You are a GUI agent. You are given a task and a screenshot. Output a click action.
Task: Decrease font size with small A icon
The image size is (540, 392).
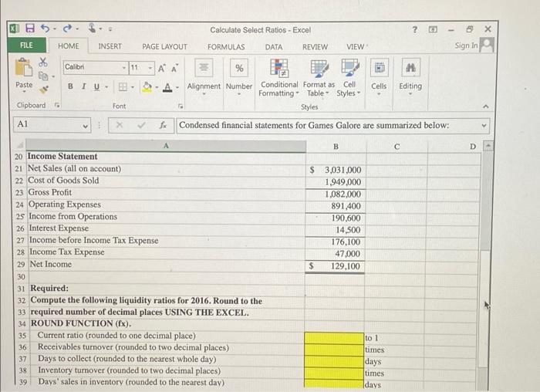[x=174, y=69]
